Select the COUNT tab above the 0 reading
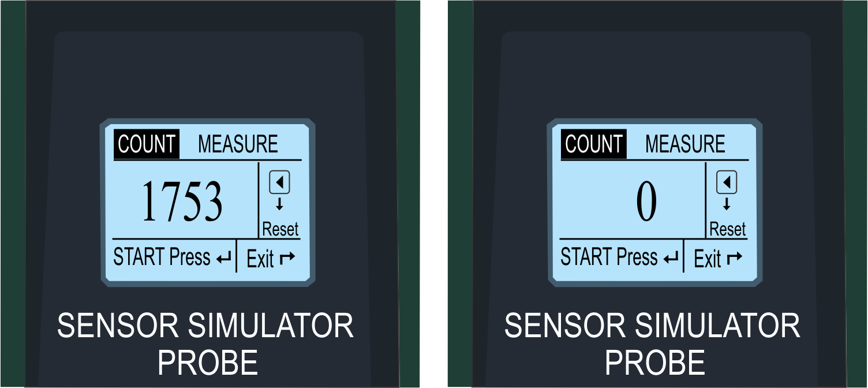The height and width of the screenshot is (388, 868). point(594,144)
